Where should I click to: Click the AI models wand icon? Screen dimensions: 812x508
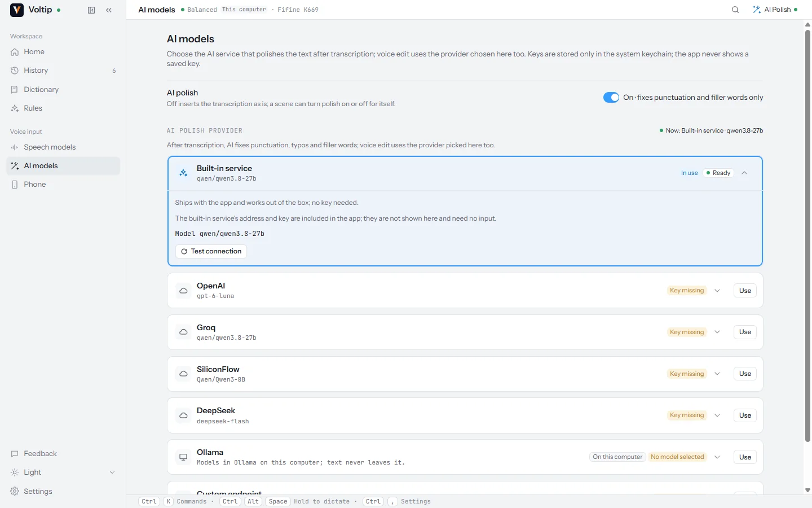coord(15,166)
